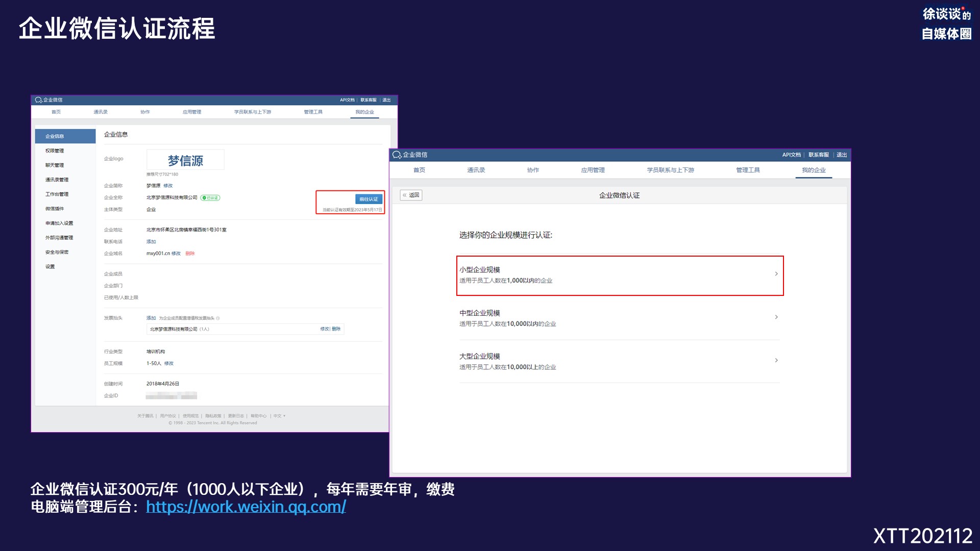The width and height of the screenshot is (980, 551).
Task: Select 安全与保密 in left sidebar
Action: pos(57,253)
